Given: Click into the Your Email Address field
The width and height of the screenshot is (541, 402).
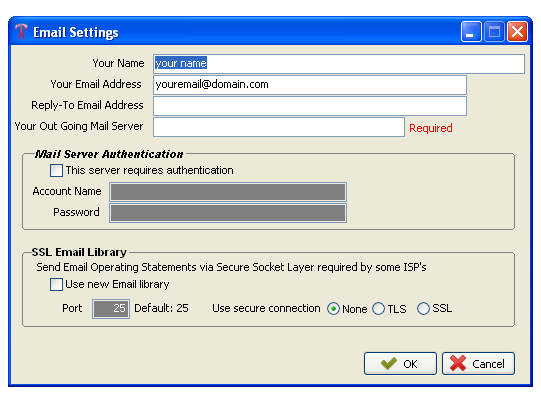Looking at the screenshot, I should pyautogui.click(x=310, y=85).
